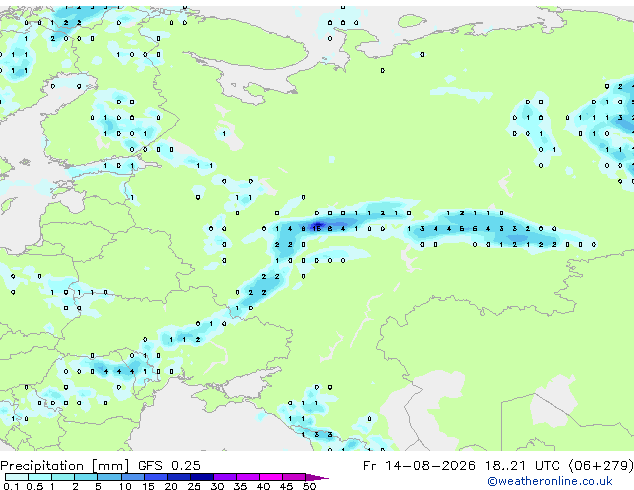Click the '18..21 UTC' time text

(x=525, y=466)
